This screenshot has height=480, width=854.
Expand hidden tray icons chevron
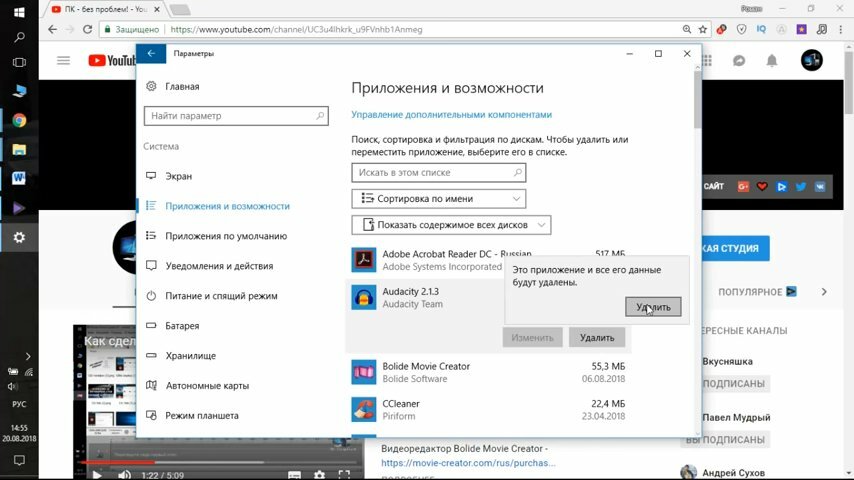[x=28, y=356]
